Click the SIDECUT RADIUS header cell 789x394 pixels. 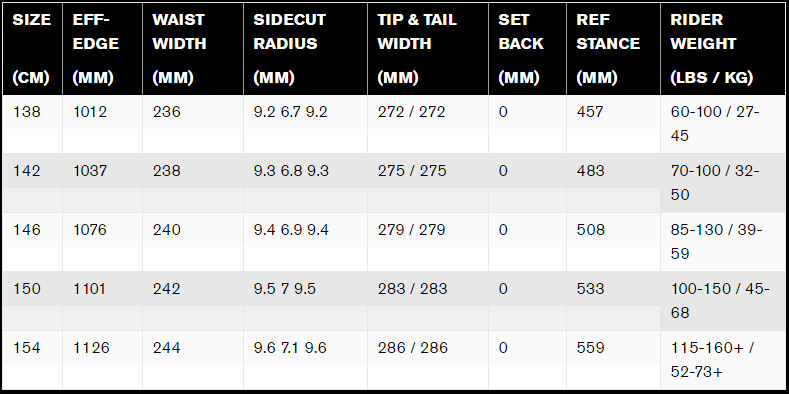(305, 49)
